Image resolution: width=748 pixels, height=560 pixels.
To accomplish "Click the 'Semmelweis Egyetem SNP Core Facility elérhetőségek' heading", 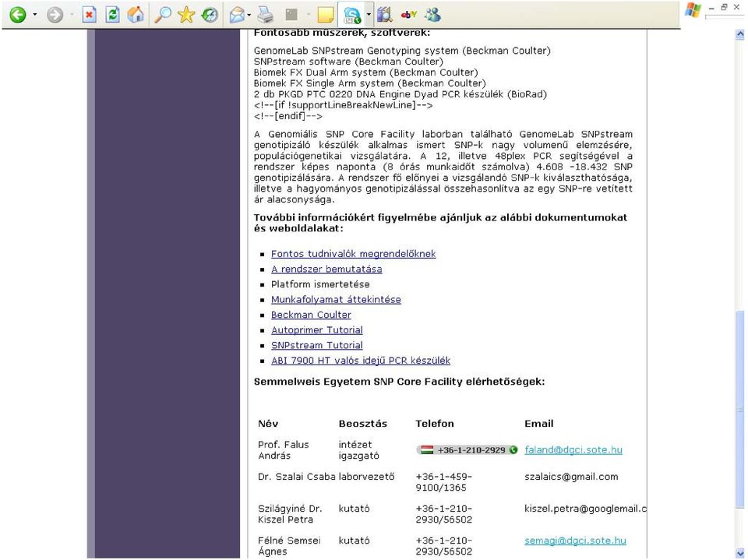I will coord(399,382).
